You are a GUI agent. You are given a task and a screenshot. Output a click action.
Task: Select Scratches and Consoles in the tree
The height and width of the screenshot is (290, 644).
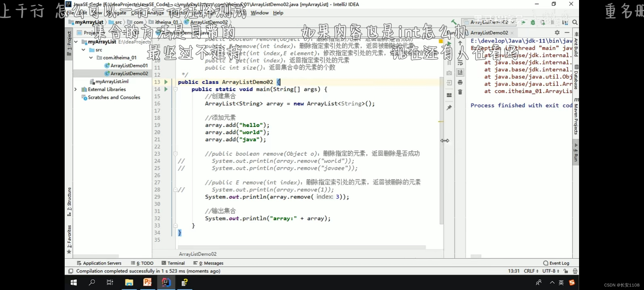(114, 97)
